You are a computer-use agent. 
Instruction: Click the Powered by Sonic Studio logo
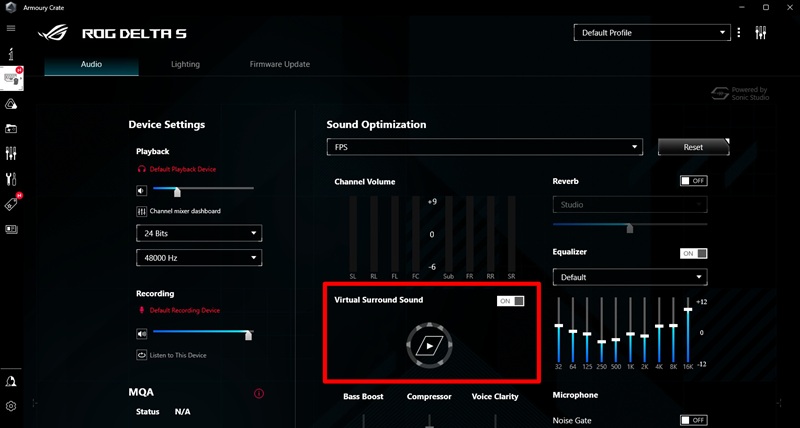pyautogui.click(x=740, y=93)
